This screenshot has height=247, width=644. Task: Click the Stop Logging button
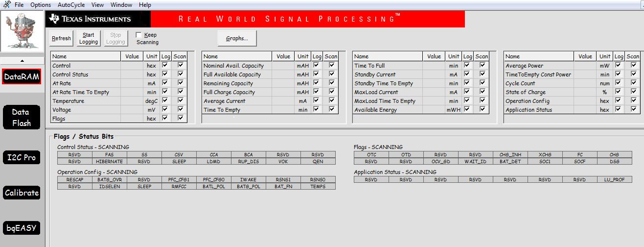115,38
